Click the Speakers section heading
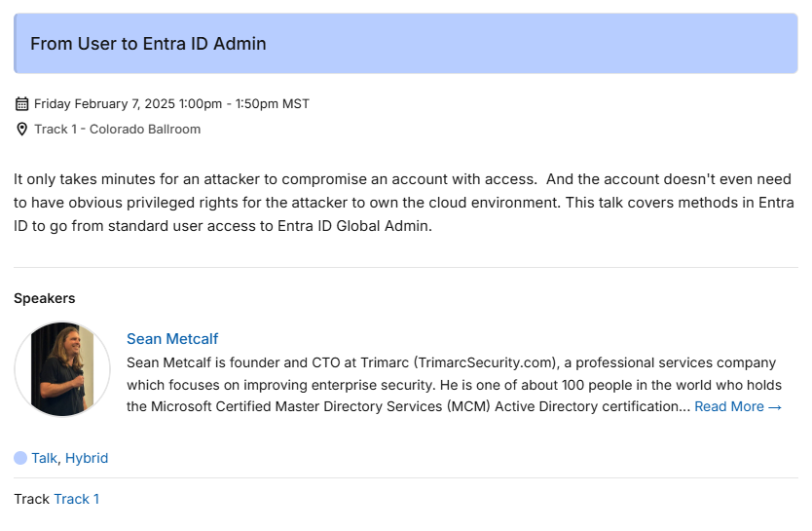 (x=45, y=298)
